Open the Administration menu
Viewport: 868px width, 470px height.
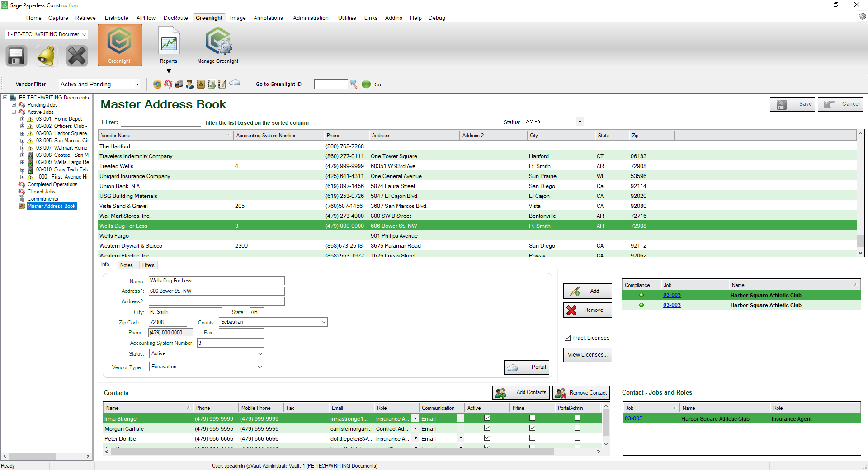point(311,18)
